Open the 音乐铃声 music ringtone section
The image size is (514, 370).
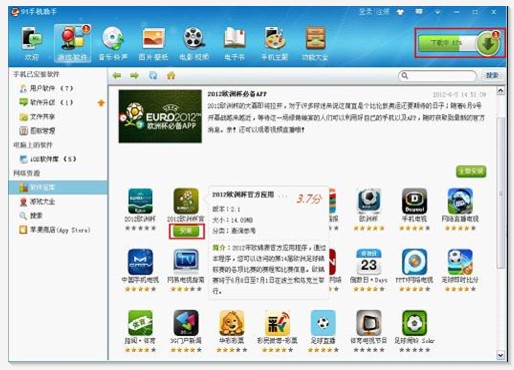coord(113,44)
